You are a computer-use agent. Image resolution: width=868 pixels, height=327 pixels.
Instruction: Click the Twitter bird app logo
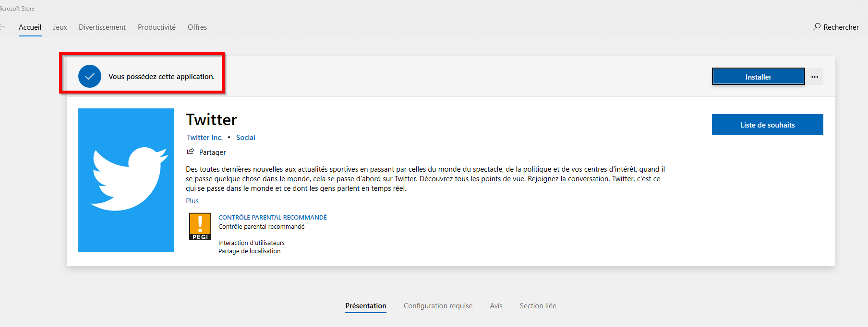[x=126, y=180]
